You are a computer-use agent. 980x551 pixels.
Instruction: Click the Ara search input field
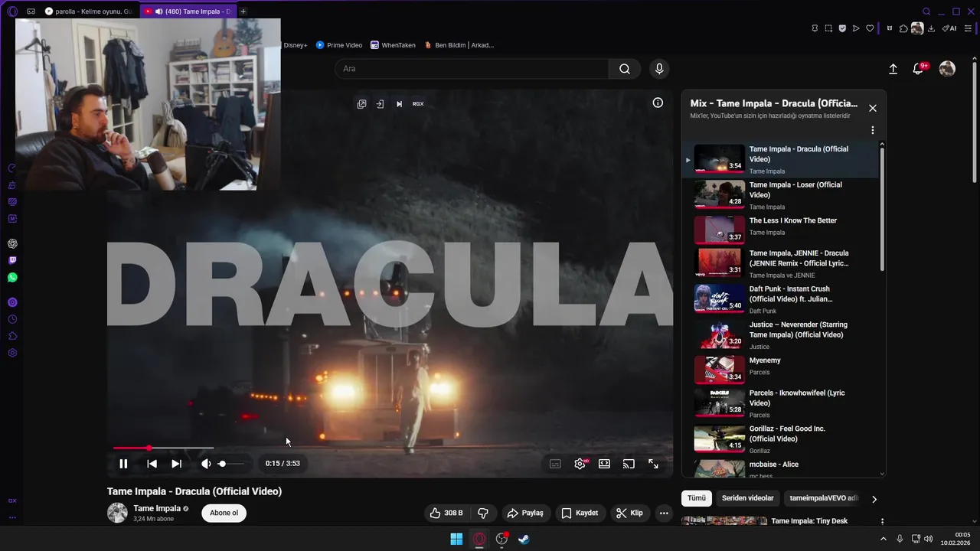click(472, 69)
